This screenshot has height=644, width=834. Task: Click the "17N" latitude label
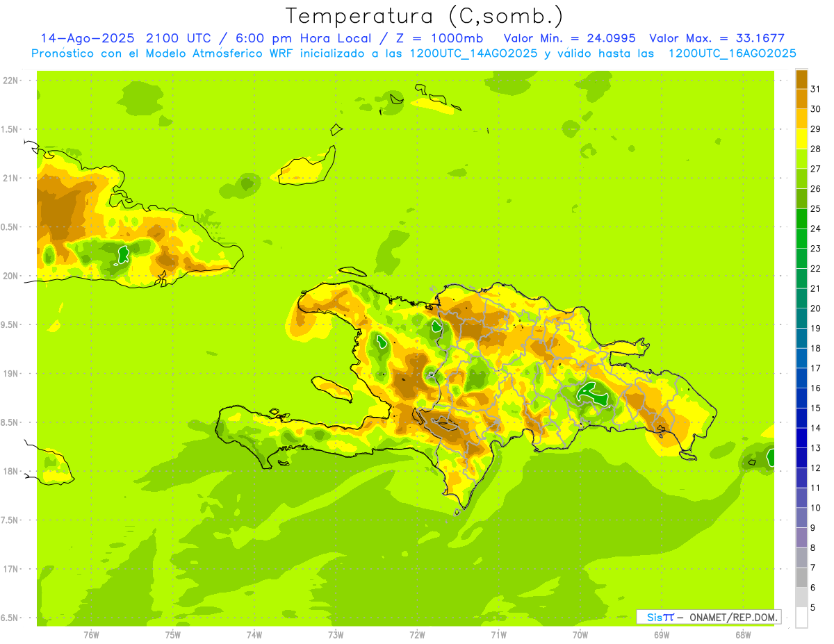(x=11, y=569)
